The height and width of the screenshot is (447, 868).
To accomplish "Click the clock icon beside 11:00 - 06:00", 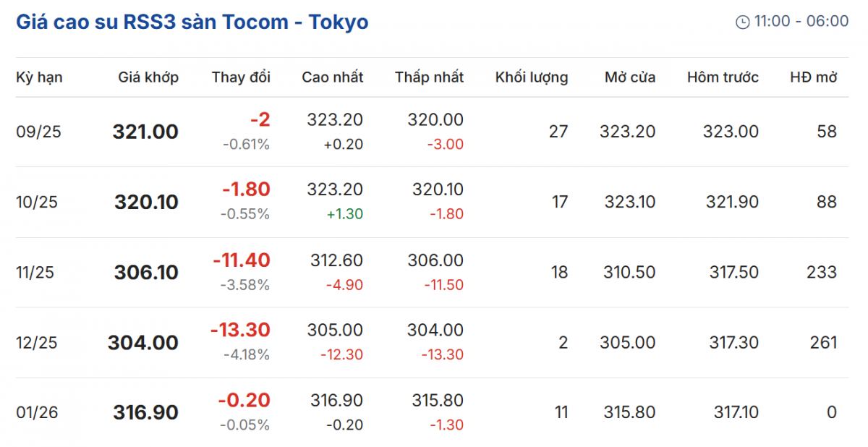I will pyautogui.click(x=742, y=22).
